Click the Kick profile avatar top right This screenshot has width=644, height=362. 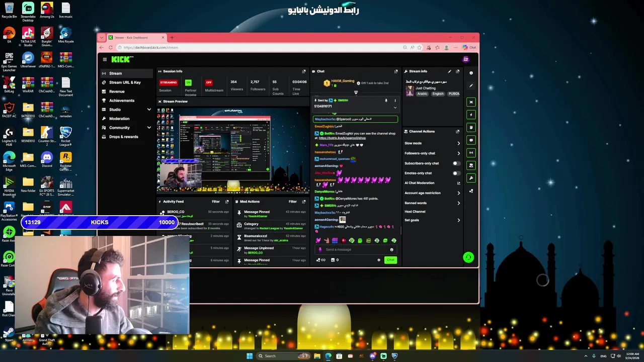466,59
